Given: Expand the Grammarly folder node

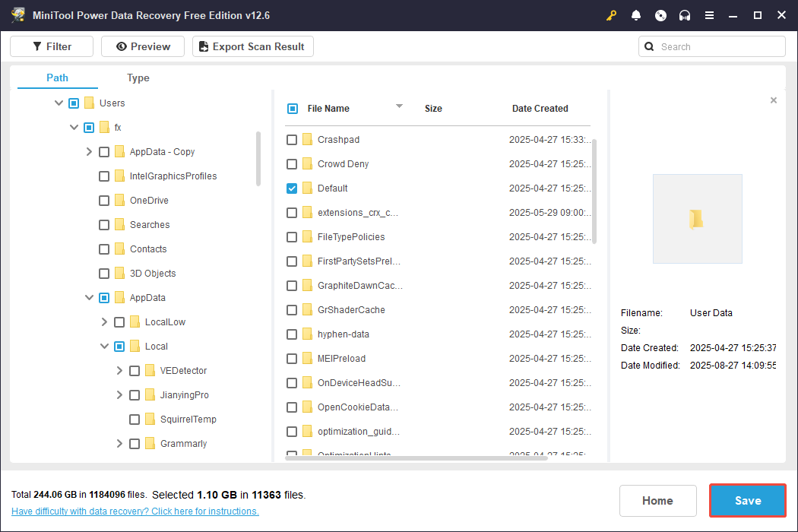Looking at the screenshot, I should (x=119, y=443).
